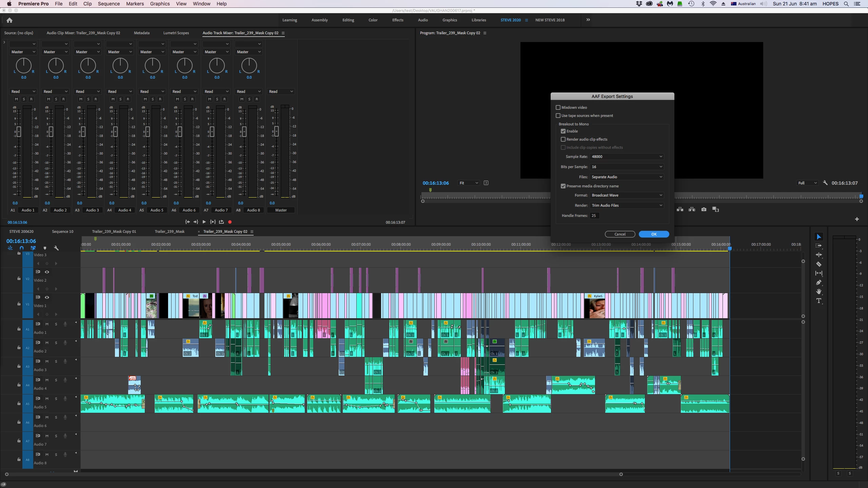Enable Mixdown video checkbox
Viewport: 868px width, 488px height.
point(558,107)
